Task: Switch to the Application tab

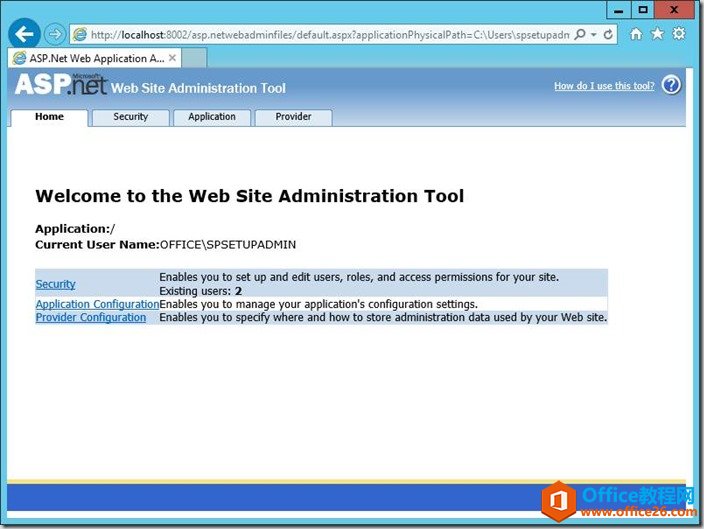Action: point(212,117)
